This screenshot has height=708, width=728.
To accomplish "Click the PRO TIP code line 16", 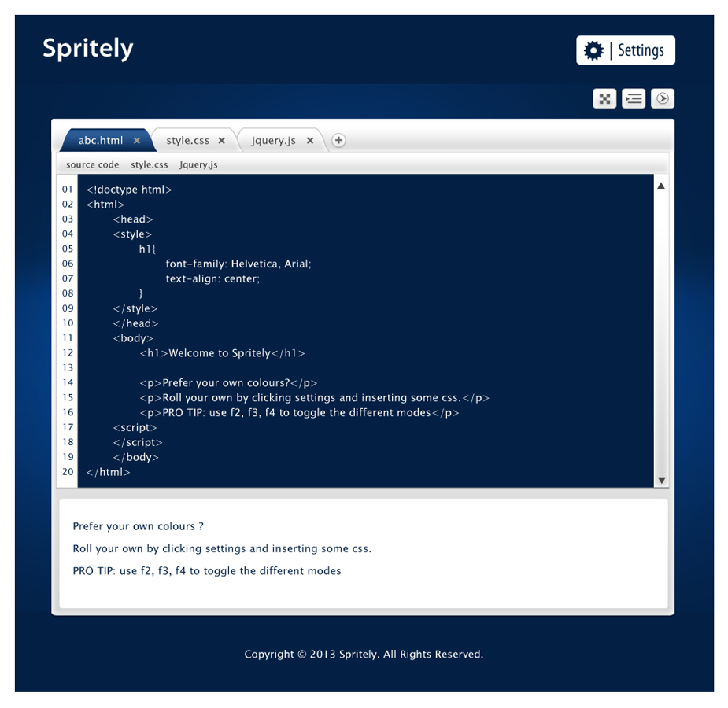I will [300, 412].
